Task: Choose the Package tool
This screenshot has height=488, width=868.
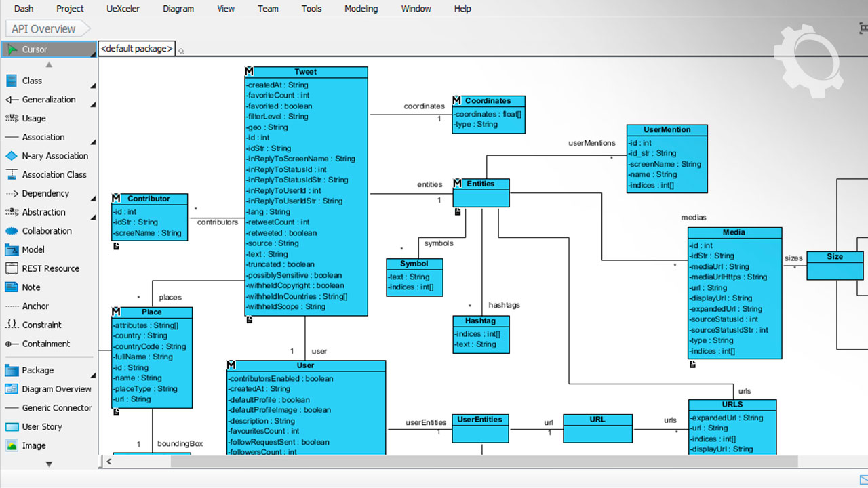Action: 37,370
